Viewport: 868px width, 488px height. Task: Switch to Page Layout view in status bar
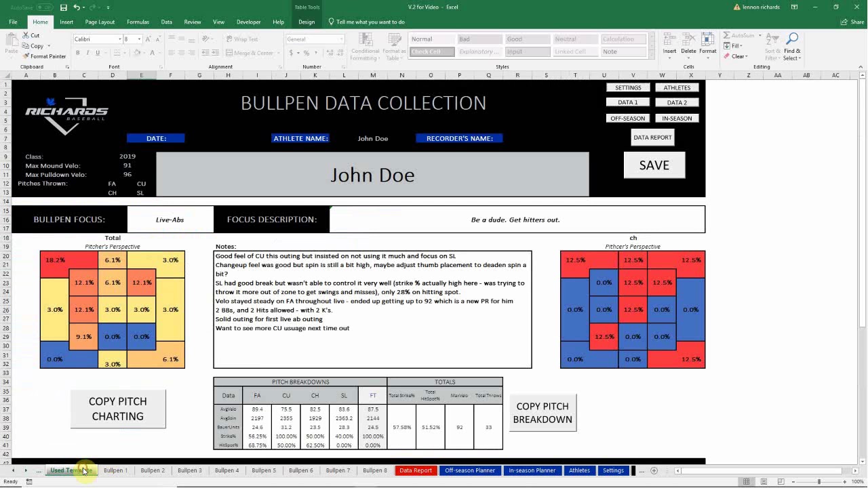point(764,482)
